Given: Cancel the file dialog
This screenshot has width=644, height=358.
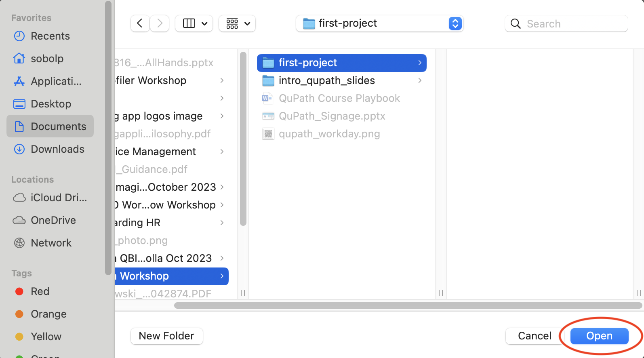Looking at the screenshot, I should [534, 336].
